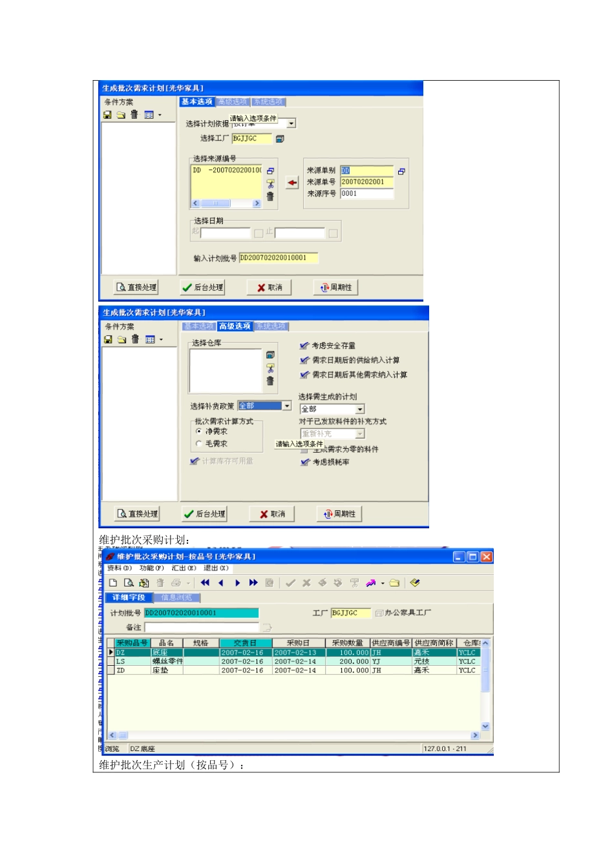Switch to 基本选项 tab in the advanced dialog
The image size is (614, 868).
[198, 327]
